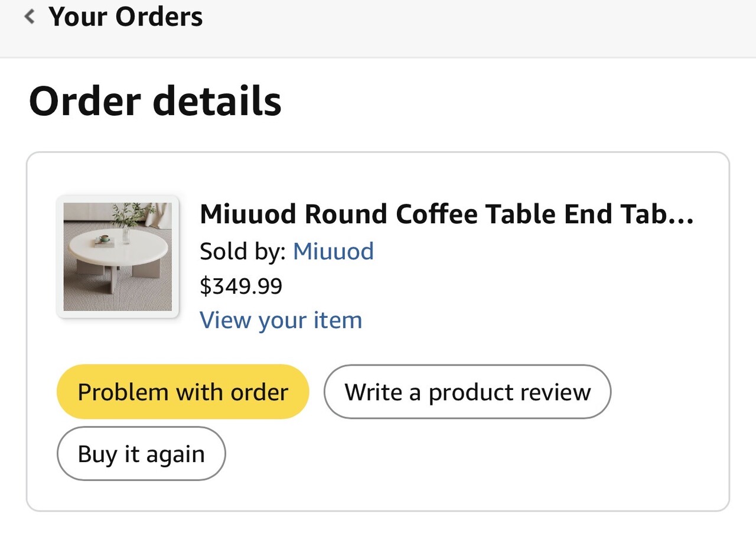
Task: Click the gray header bar background
Action: pos(472,27)
